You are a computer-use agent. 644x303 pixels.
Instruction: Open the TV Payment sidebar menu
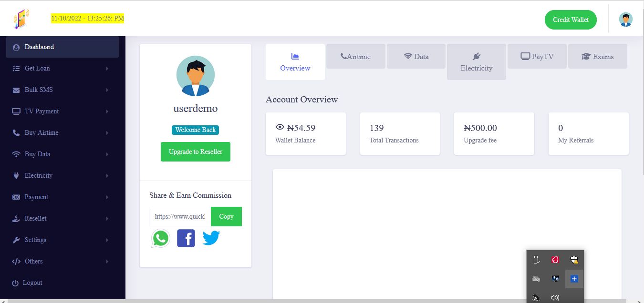(62, 111)
